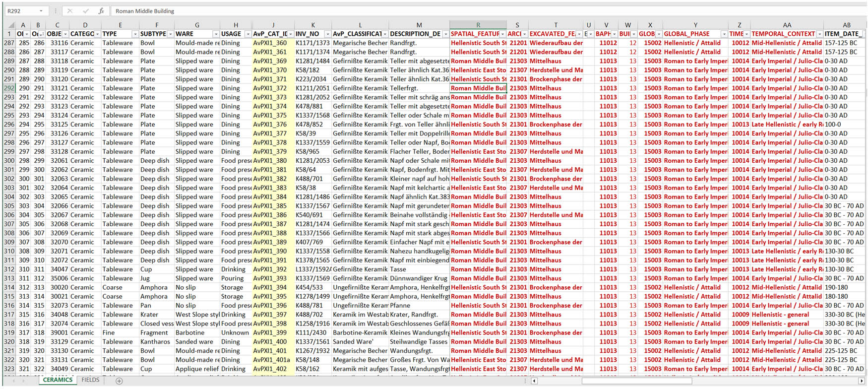
Task: Click the horizontal scrollbar right arrow
Action: [x=863, y=381]
